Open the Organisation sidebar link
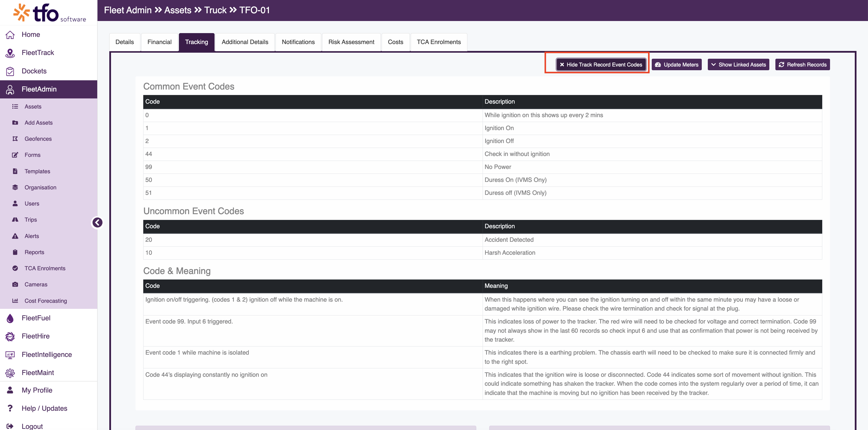868x430 pixels. pyautogui.click(x=41, y=187)
